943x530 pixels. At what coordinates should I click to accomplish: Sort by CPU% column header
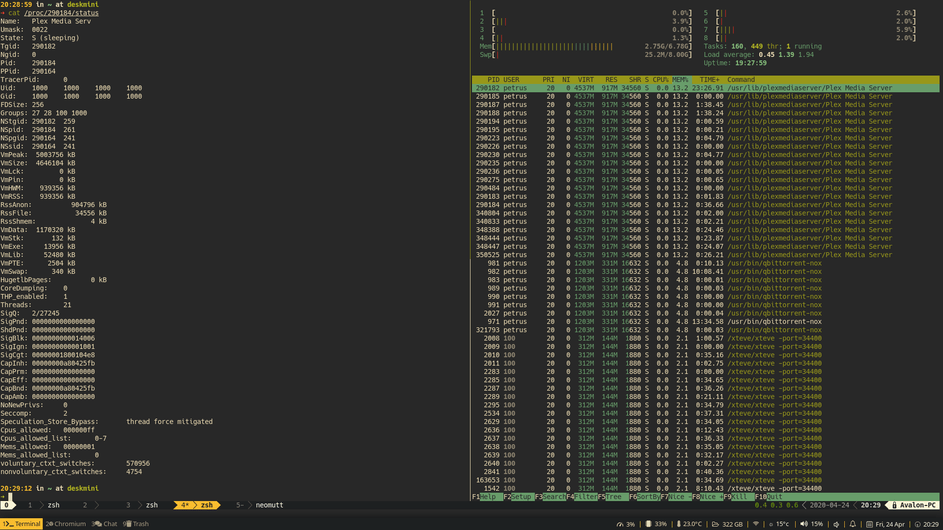[660, 79]
